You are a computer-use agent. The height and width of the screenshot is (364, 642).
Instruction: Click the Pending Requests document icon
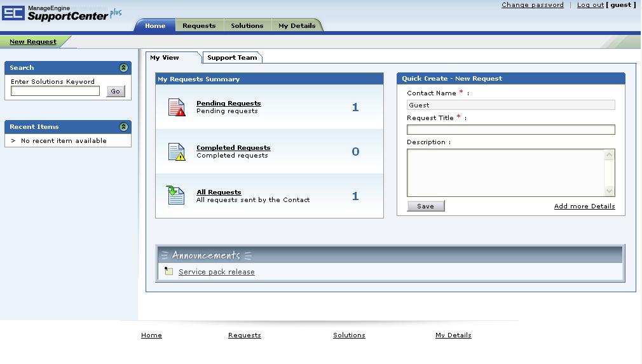click(x=176, y=107)
